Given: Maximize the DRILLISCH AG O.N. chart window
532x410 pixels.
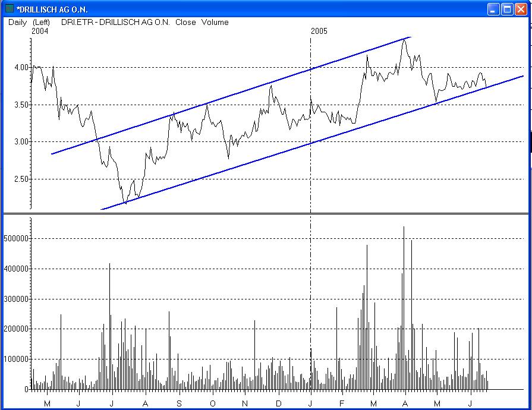Looking at the screenshot, I should [x=507, y=9].
